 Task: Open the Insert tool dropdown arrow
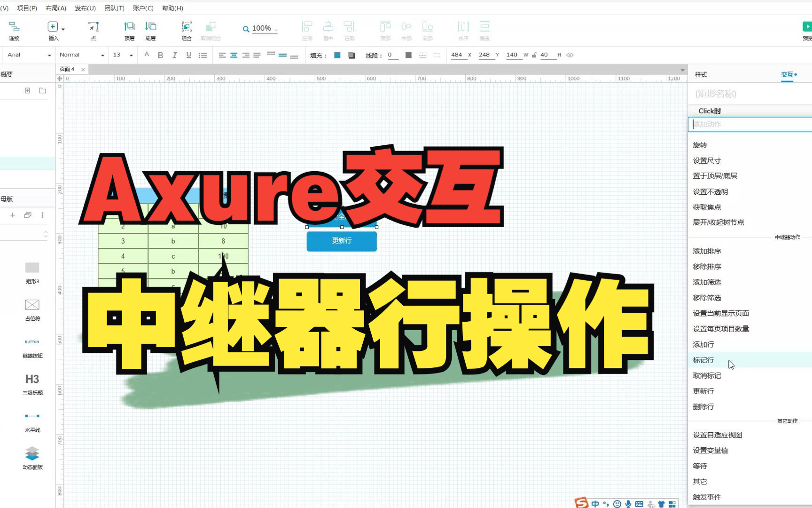tap(63, 29)
